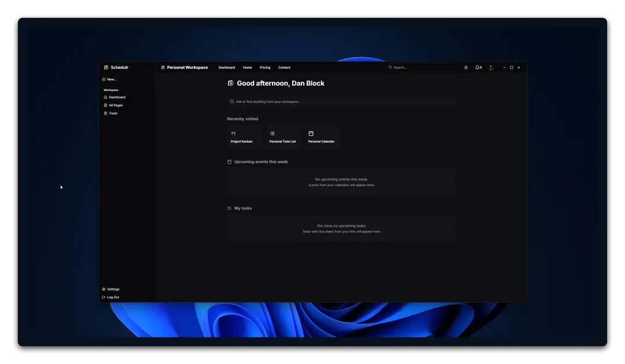Screen dimensions: 625x364
Task: Open Settings at the sidebar bottom
Action: coord(113,289)
